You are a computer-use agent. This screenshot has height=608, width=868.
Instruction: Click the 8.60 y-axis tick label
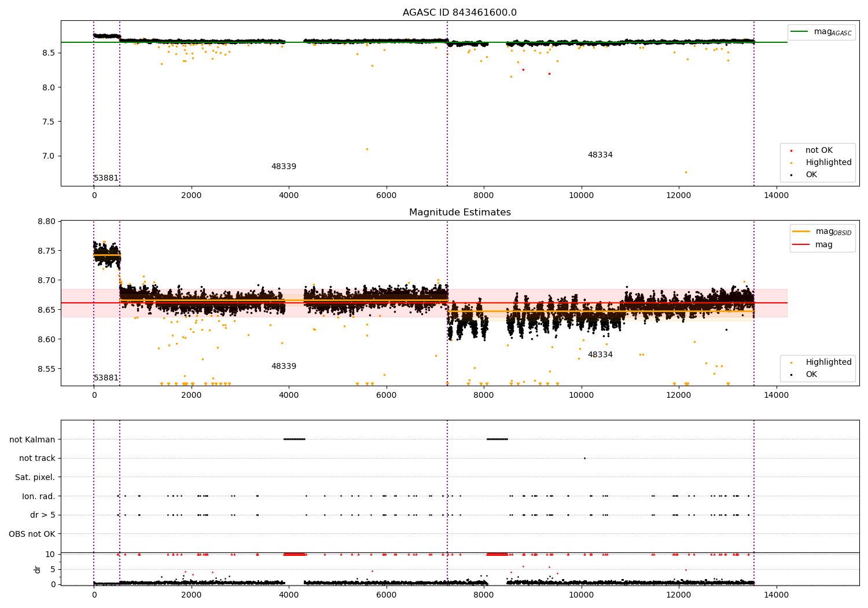pyautogui.click(x=46, y=339)
